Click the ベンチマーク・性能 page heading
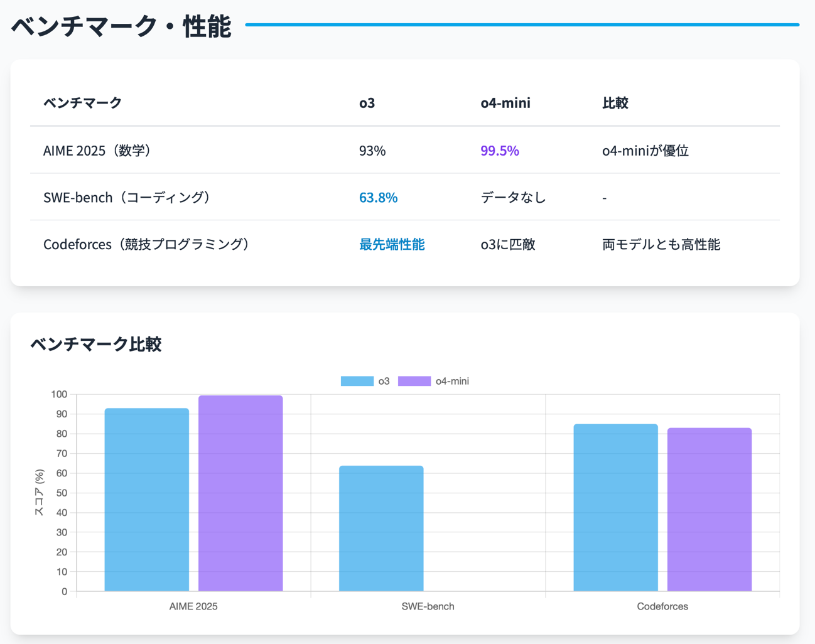The width and height of the screenshot is (815, 644). tap(121, 26)
